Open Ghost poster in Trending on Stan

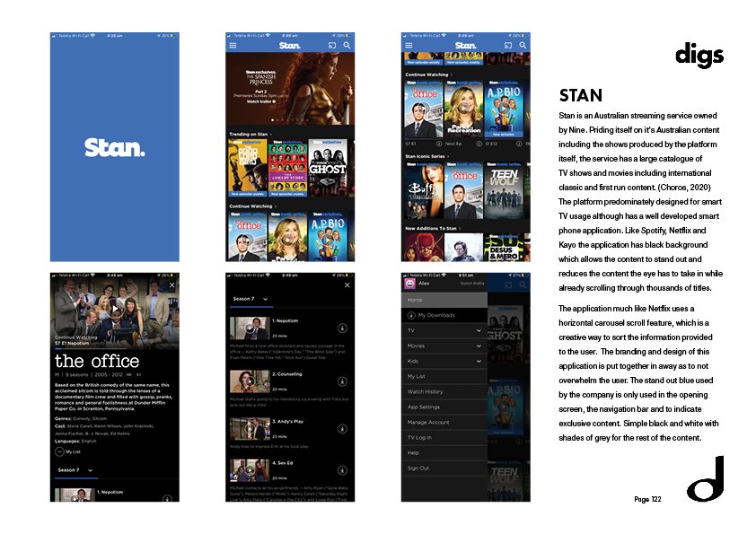(x=328, y=168)
